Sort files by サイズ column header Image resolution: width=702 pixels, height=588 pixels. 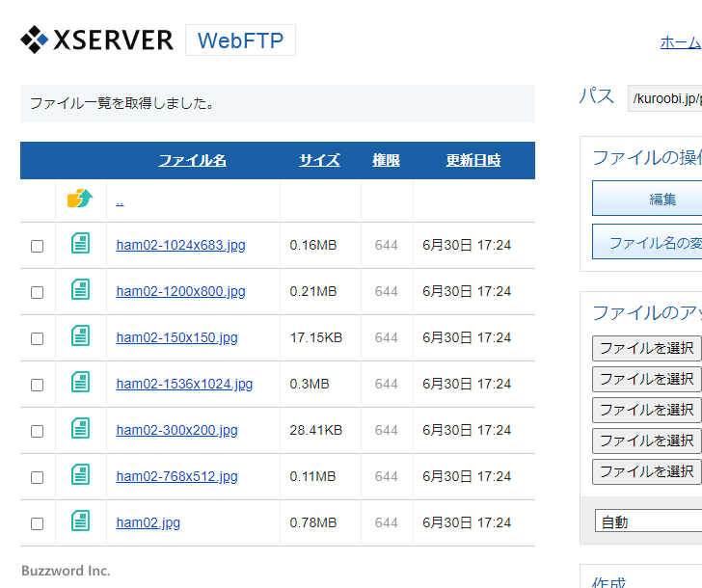coord(319,160)
